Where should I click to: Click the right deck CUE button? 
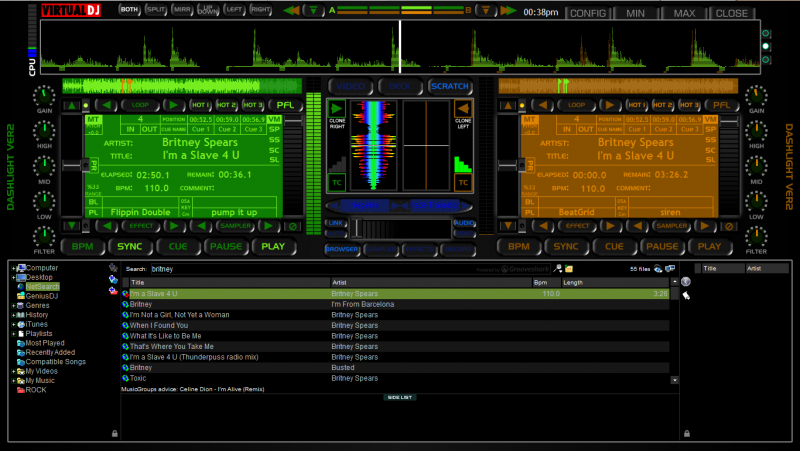(x=614, y=246)
